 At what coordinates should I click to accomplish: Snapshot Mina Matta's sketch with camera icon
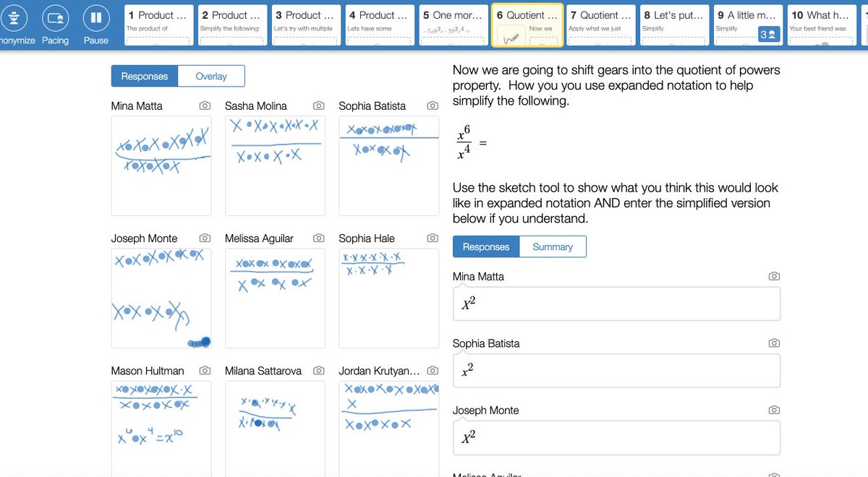pyautogui.click(x=205, y=106)
